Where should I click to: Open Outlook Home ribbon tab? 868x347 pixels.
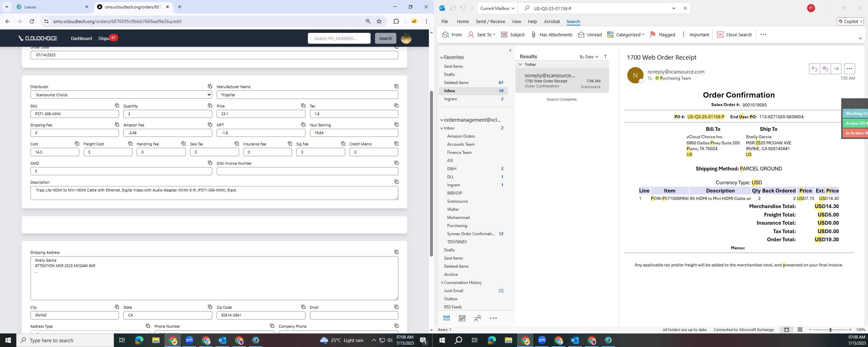[x=463, y=21]
